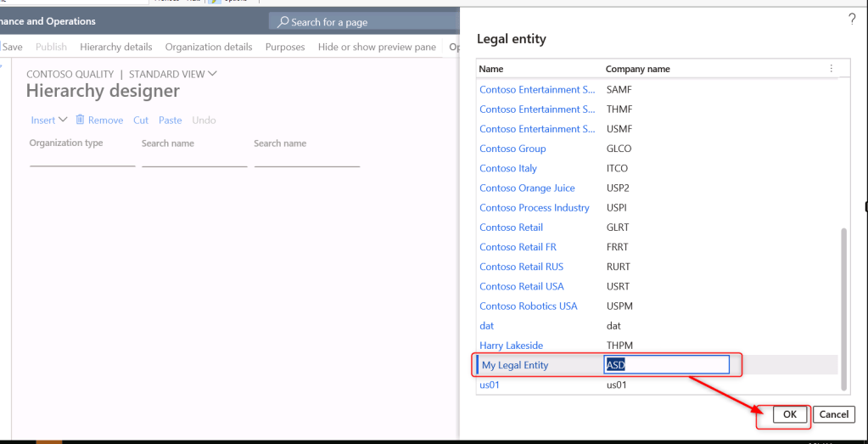Click the Company name field containing ASD
Image resolution: width=868 pixels, height=444 pixels.
(x=666, y=365)
